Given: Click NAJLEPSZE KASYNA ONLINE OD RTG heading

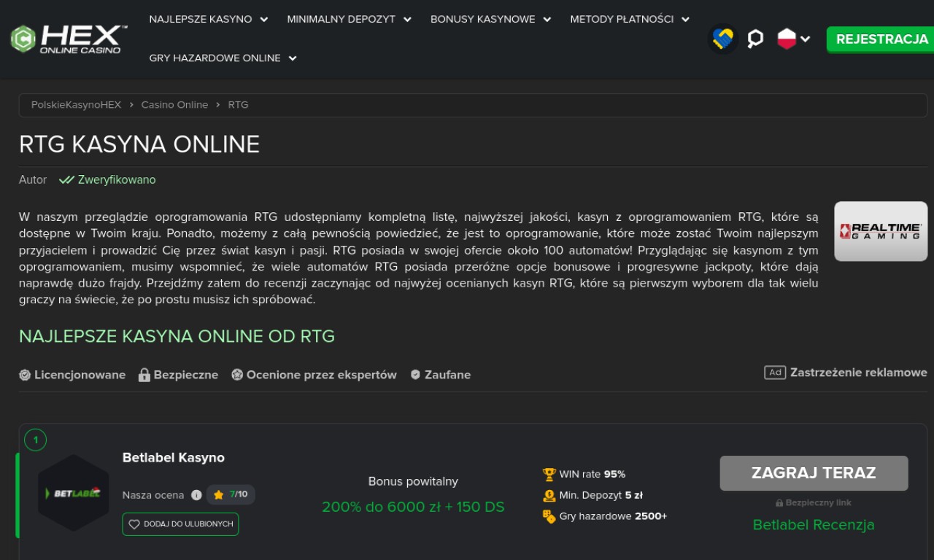Looking at the screenshot, I should point(177,336).
